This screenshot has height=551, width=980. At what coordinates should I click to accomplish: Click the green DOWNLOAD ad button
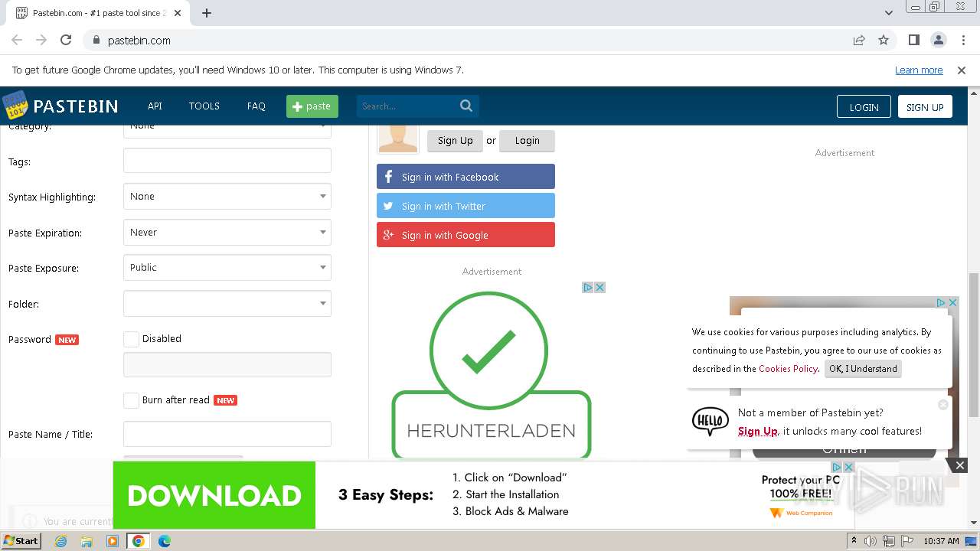click(x=214, y=495)
